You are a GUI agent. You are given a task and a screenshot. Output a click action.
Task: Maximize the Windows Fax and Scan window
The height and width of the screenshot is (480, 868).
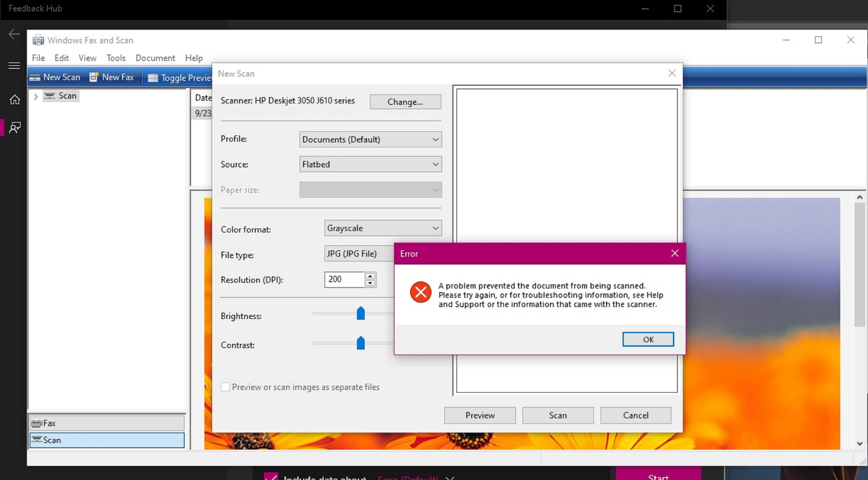pyautogui.click(x=818, y=40)
